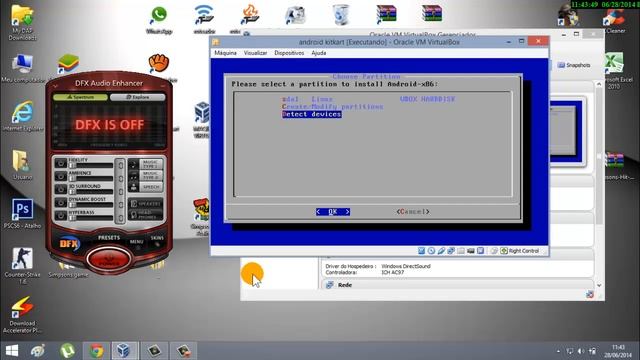The image size is (640, 360).
Task: Click the Manager details scrollbar down arrow
Action: (x=599, y=285)
